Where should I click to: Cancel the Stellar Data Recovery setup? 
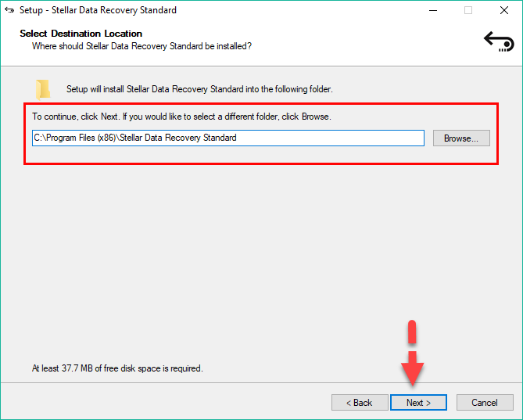pyautogui.click(x=484, y=403)
